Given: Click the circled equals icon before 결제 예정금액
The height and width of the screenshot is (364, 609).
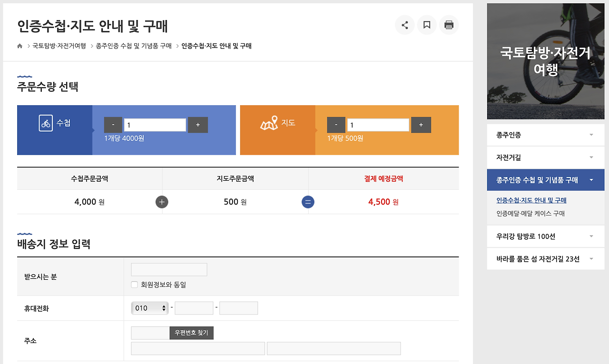Looking at the screenshot, I should 308,202.
